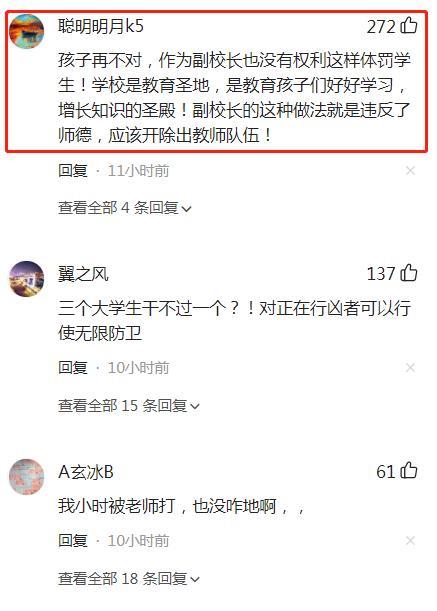The image size is (437, 611).
Task: Expand 查看全部 15 条回复
Action: tap(129, 406)
